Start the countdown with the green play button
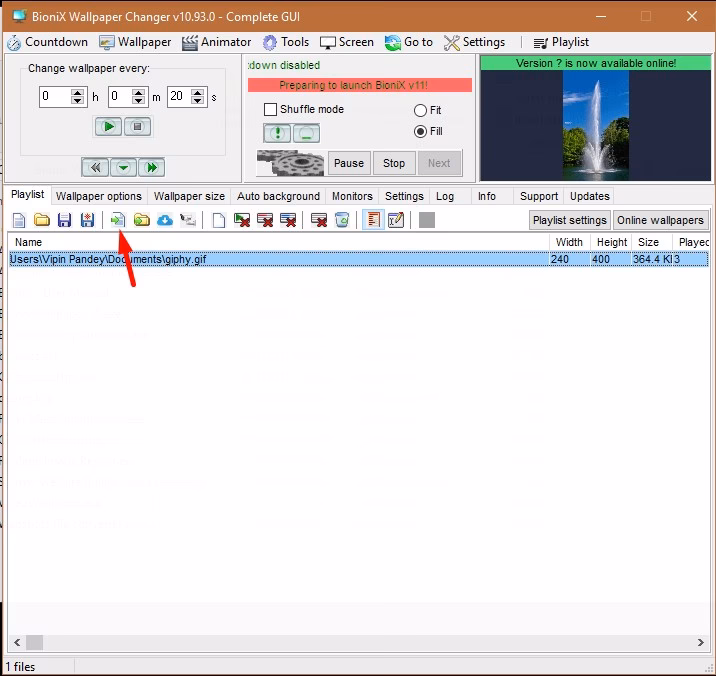The width and height of the screenshot is (716, 676). tap(108, 127)
